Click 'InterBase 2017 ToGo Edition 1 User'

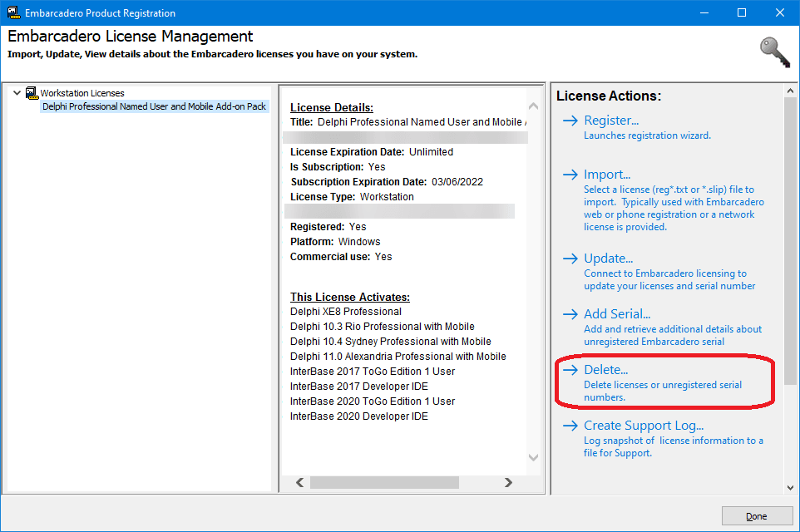[x=373, y=372]
